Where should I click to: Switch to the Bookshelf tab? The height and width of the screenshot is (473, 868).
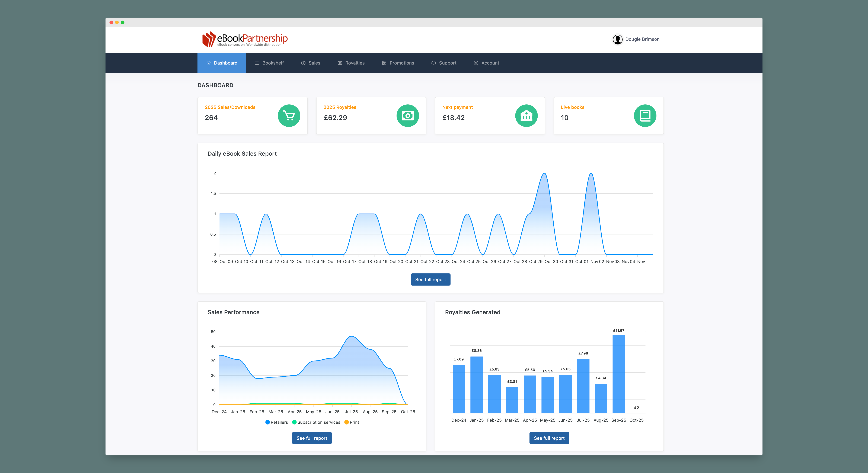click(273, 63)
